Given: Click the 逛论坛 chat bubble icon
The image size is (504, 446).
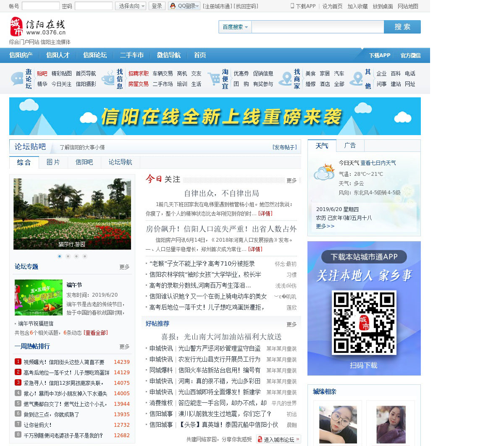Looking at the screenshot, I should tap(17, 78).
